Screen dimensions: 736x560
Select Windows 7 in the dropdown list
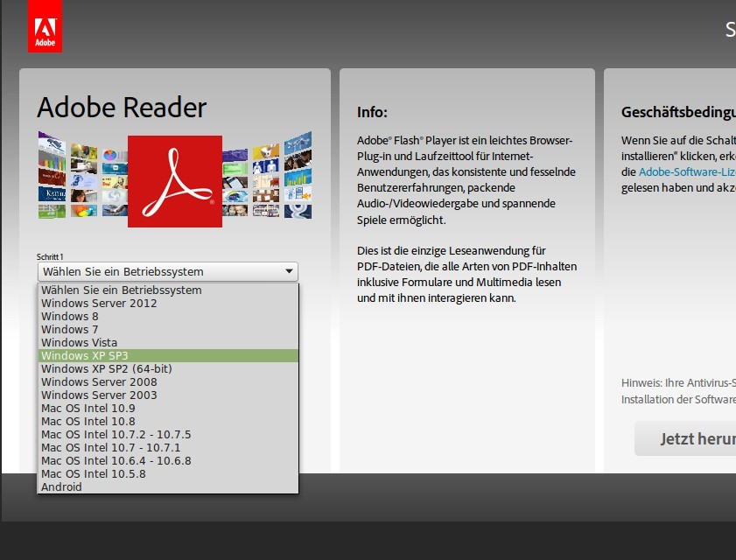tap(70, 330)
